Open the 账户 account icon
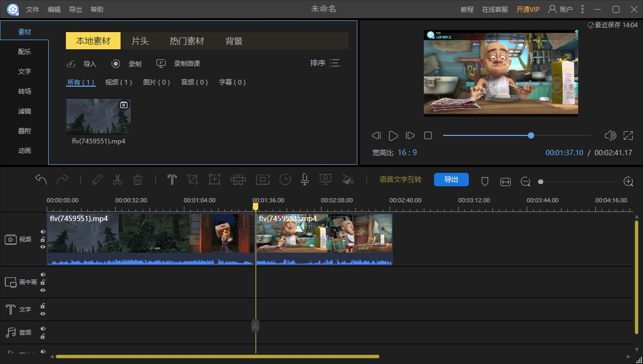This screenshot has height=364, width=643. coord(552,9)
